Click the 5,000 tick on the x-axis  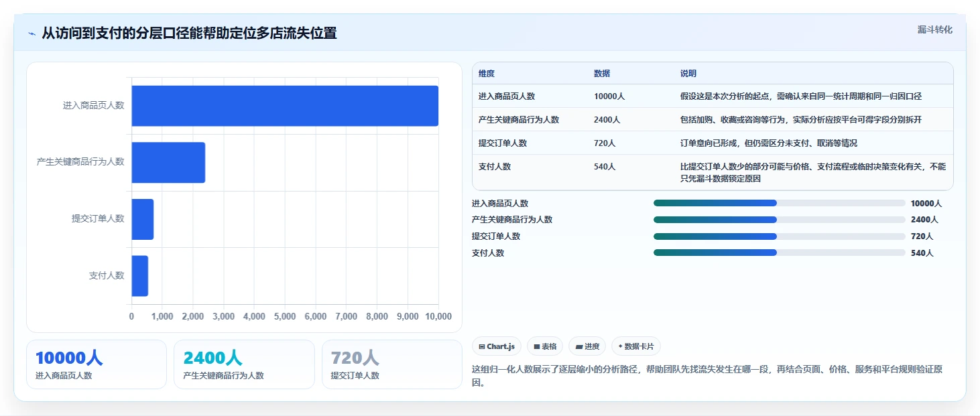coord(285,316)
